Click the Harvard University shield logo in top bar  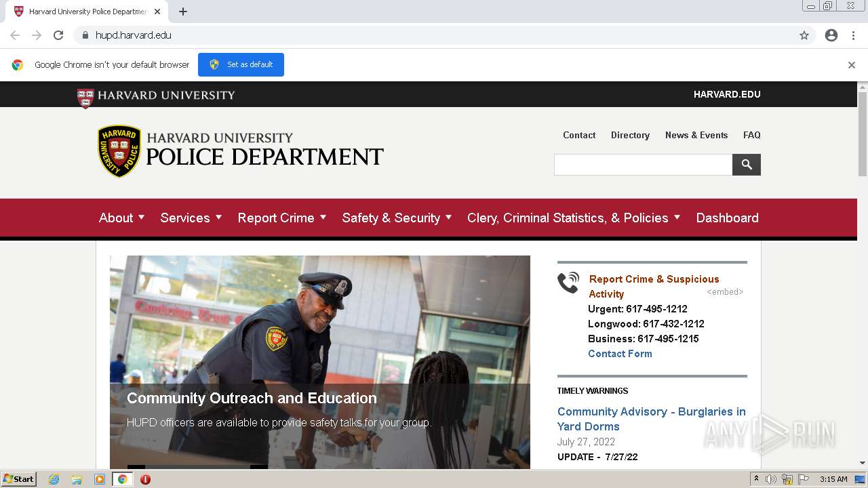[85, 98]
